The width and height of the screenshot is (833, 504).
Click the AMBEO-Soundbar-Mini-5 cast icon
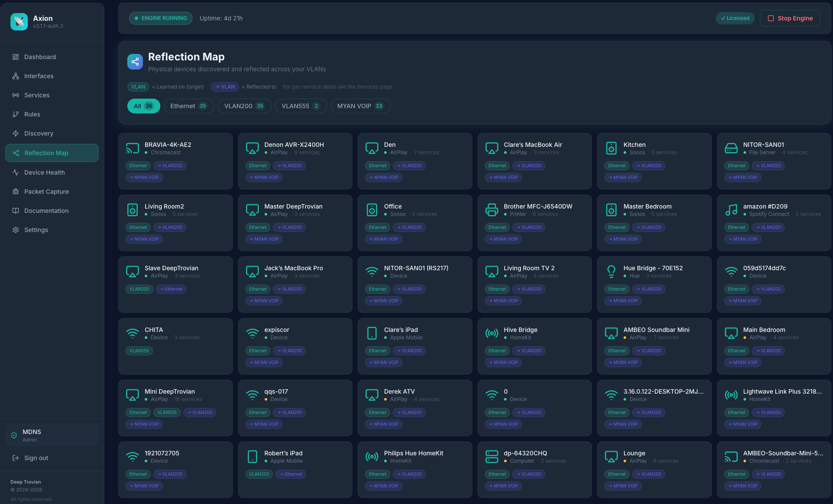pyautogui.click(x=731, y=457)
